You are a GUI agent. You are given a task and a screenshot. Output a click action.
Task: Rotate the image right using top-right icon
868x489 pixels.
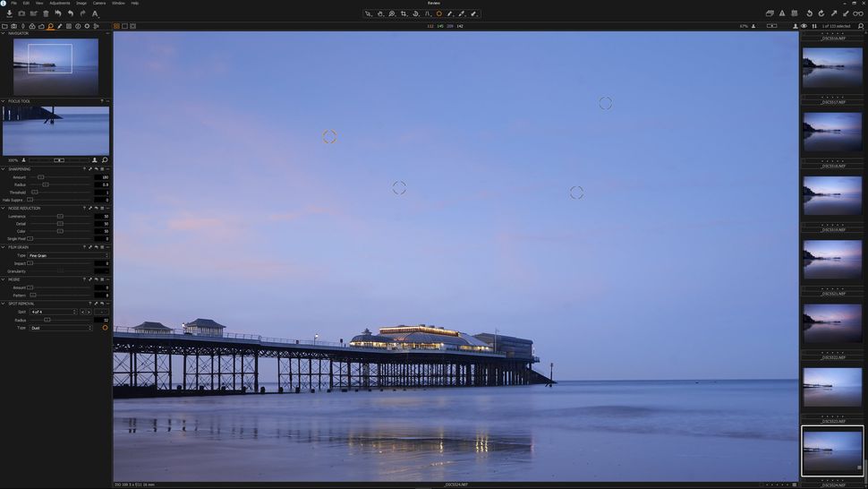coord(821,13)
